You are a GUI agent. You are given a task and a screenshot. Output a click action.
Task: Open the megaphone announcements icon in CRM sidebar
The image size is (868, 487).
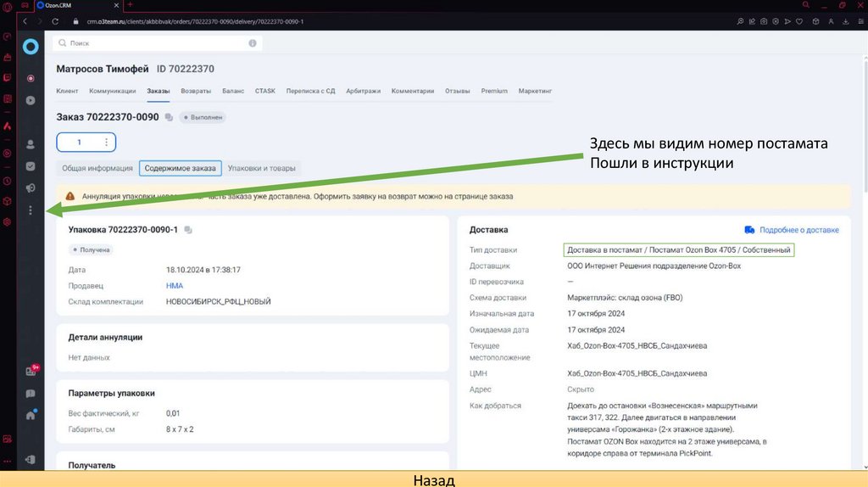click(31, 188)
